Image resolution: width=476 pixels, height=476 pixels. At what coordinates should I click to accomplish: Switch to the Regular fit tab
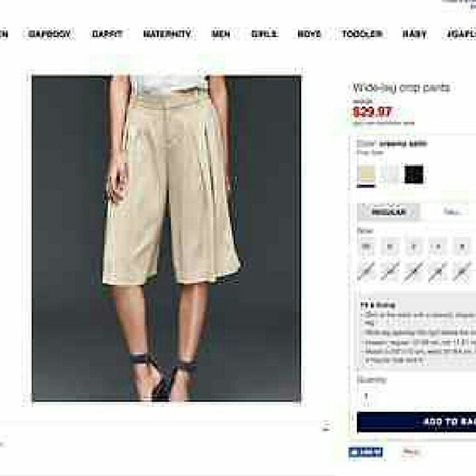[x=388, y=212]
